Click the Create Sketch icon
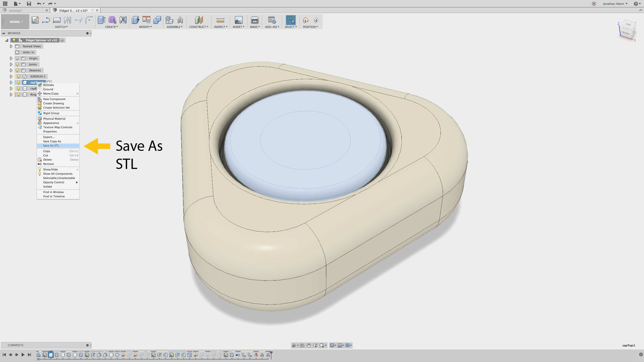This screenshot has width=644, height=362. (35, 20)
